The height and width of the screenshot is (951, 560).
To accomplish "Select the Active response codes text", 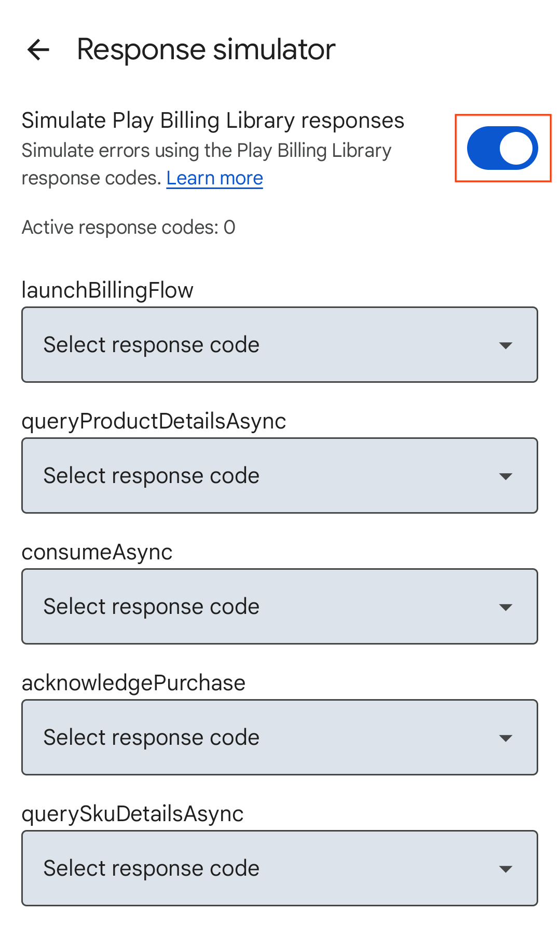I will coord(128,226).
